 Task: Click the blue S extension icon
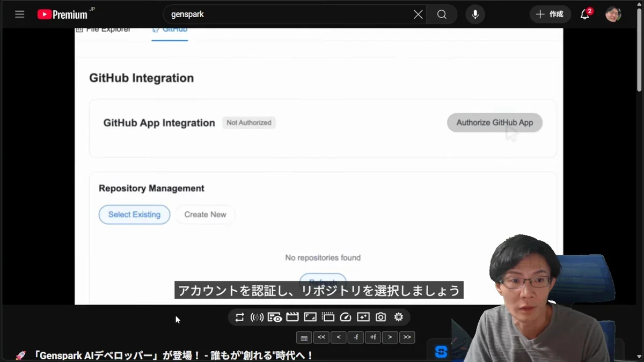click(x=441, y=351)
